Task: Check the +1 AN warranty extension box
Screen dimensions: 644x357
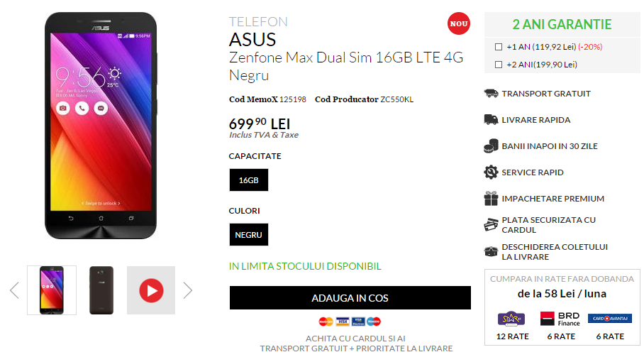Action: pyautogui.click(x=499, y=47)
